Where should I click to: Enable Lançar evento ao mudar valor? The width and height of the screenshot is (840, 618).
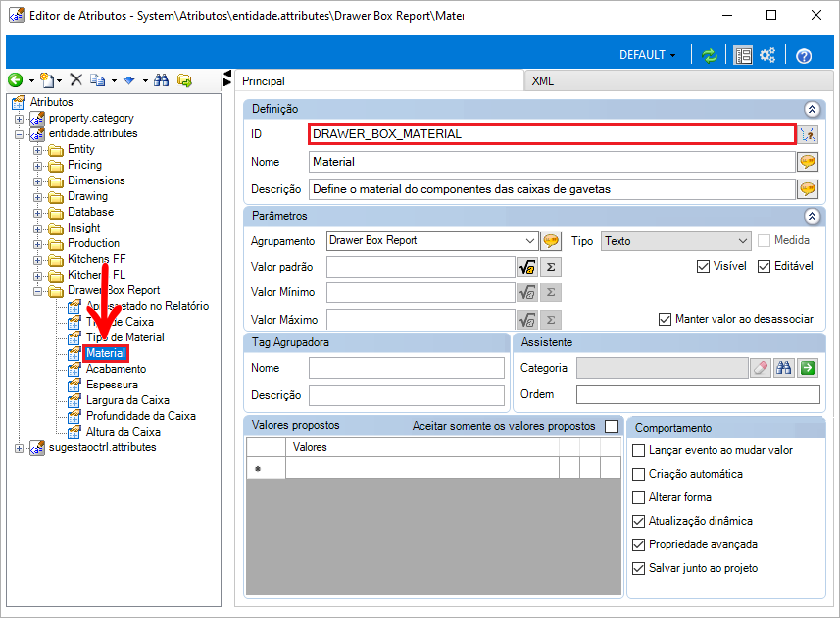tap(638, 450)
